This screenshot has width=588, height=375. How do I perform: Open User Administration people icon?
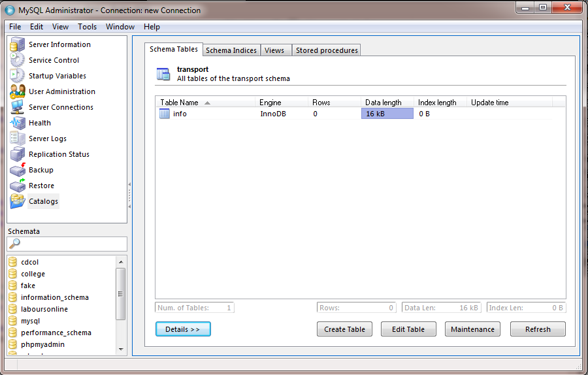coord(17,91)
